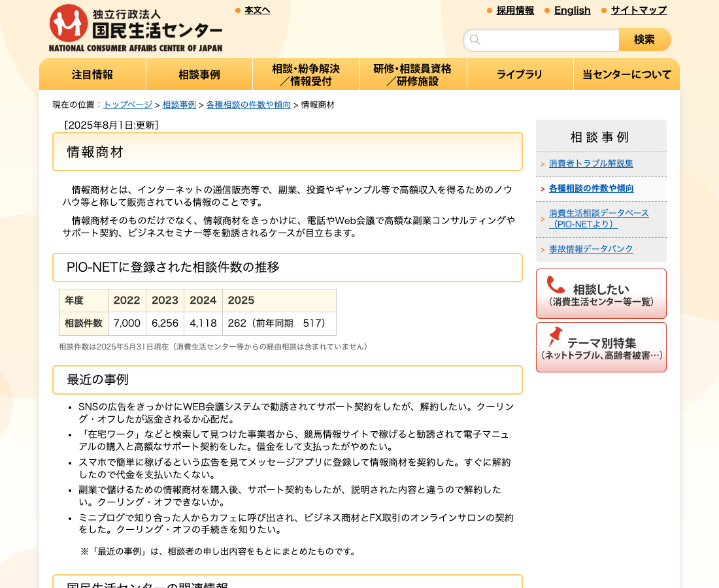Image resolution: width=719 pixels, height=588 pixels.
Task: Click the case item starting ミニブログで知り合った人
Action: (296, 524)
